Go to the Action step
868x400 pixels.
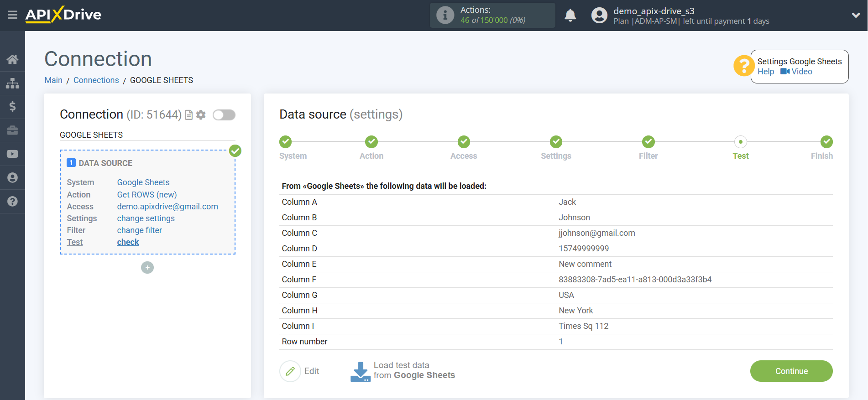(x=371, y=142)
